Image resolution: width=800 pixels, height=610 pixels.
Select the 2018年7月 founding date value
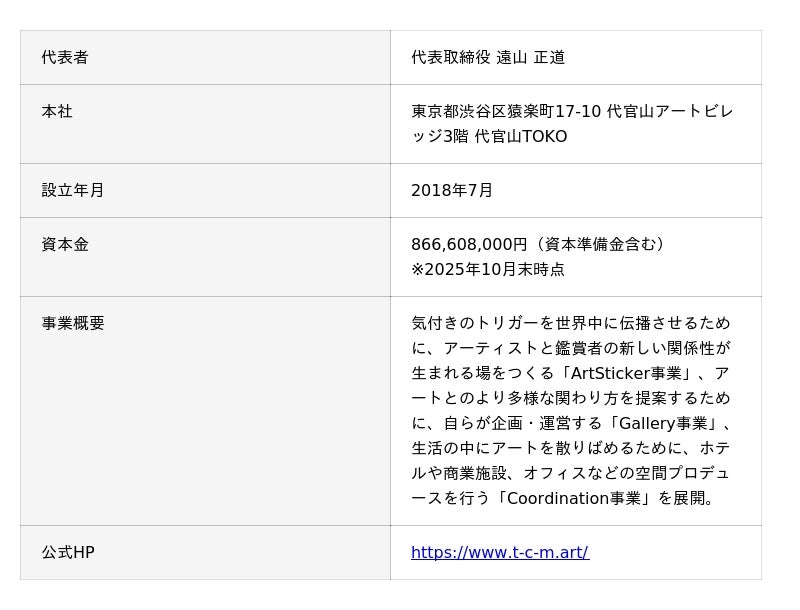[452, 190]
